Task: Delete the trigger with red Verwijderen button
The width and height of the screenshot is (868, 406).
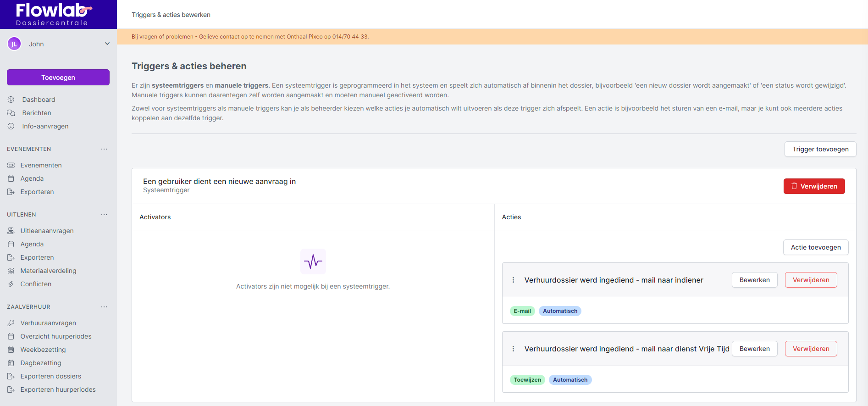Action: point(814,186)
